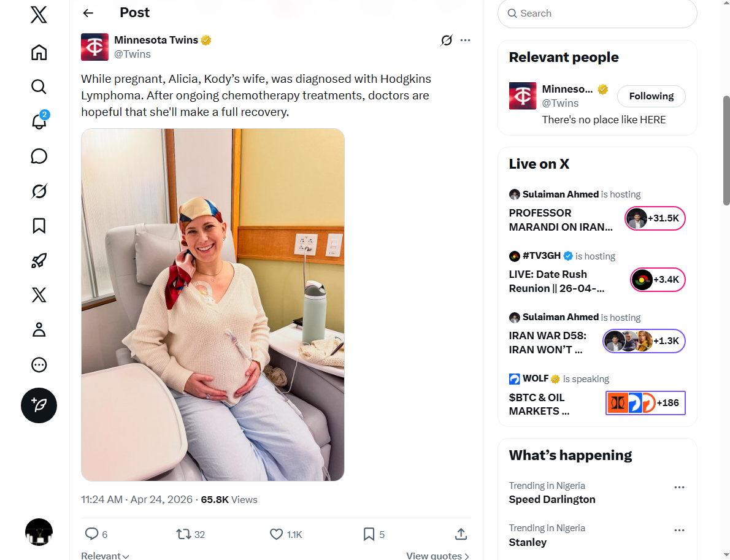730x560 pixels.
Task: Open Grok from the left sidebar
Action: click(x=39, y=191)
